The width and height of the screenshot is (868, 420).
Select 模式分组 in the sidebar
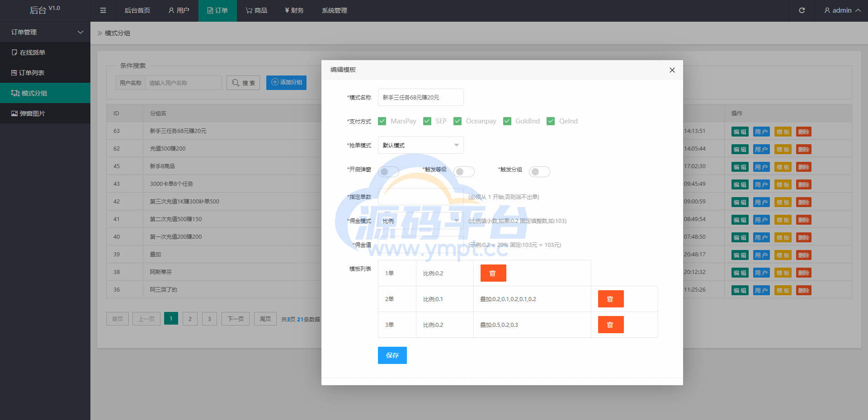tap(45, 93)
